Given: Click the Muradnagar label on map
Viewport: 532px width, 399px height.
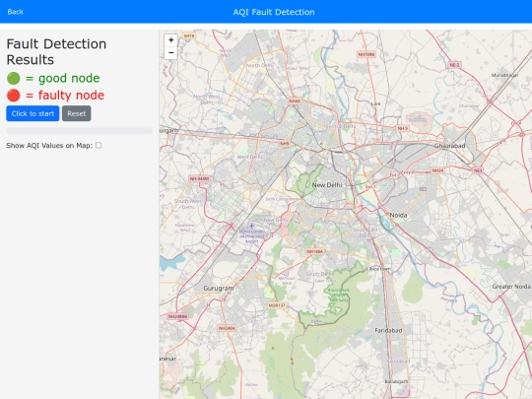Looking at the screenshot, I should pyautogui.click(x=504, y=75).
